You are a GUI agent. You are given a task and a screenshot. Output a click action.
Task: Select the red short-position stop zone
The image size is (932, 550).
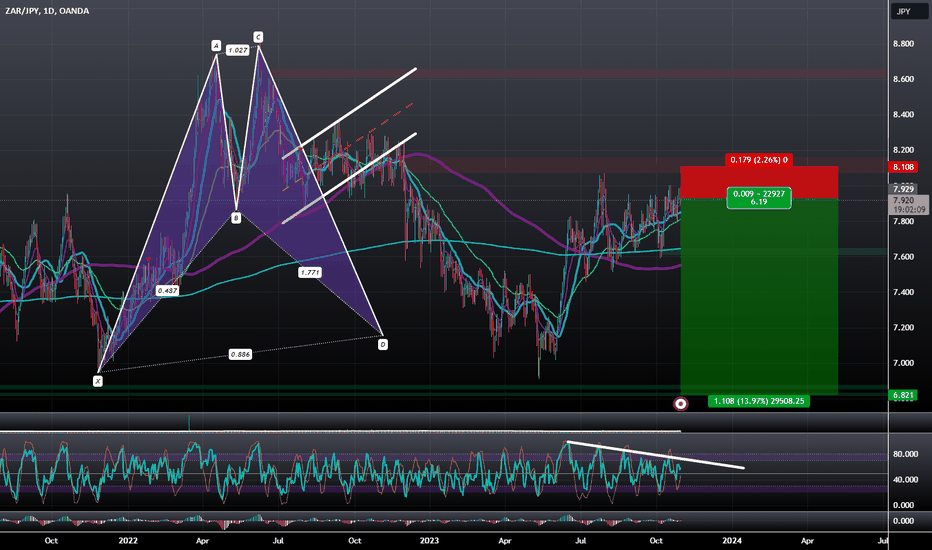759,183
